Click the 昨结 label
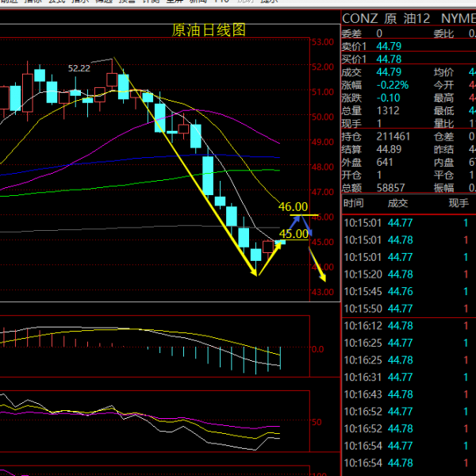Image resolution: width=476 pixels, height=476 pixels. (443, 149)
